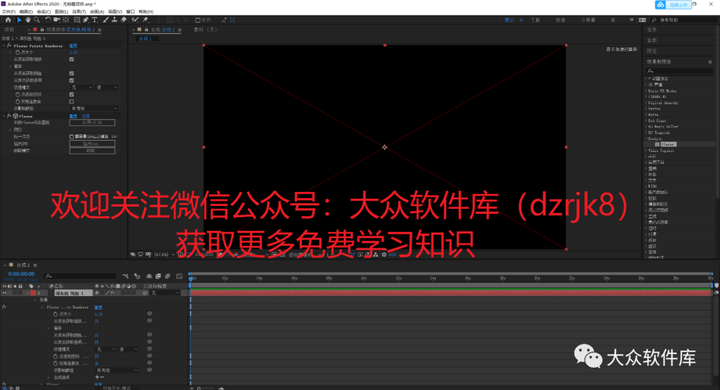Click the 显示加速已禁用 notice in viewer

click(x=621, y=49)
